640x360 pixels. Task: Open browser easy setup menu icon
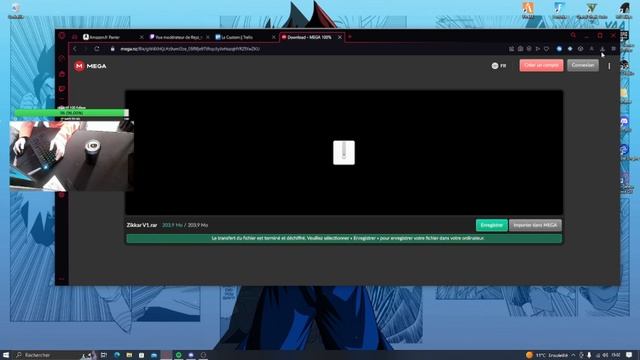[x=613, y=49]
